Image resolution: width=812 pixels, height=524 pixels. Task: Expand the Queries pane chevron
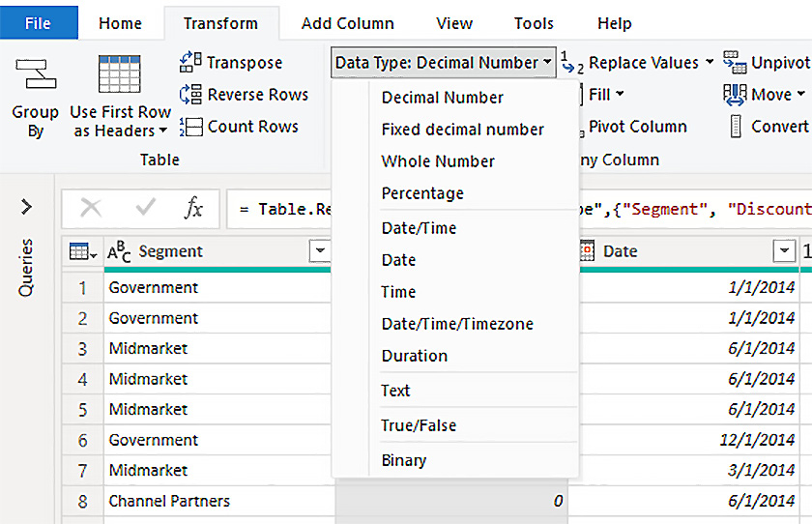26,207
